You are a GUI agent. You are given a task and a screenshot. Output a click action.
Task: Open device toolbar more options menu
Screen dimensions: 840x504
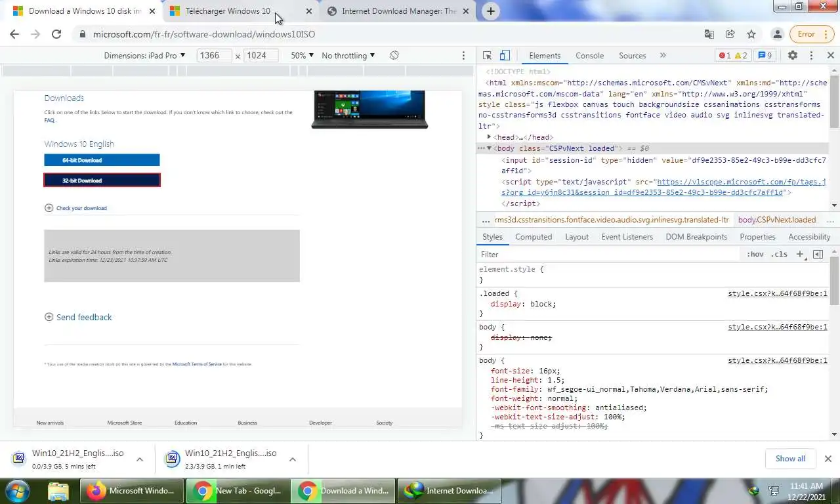(x=463, y=56)
